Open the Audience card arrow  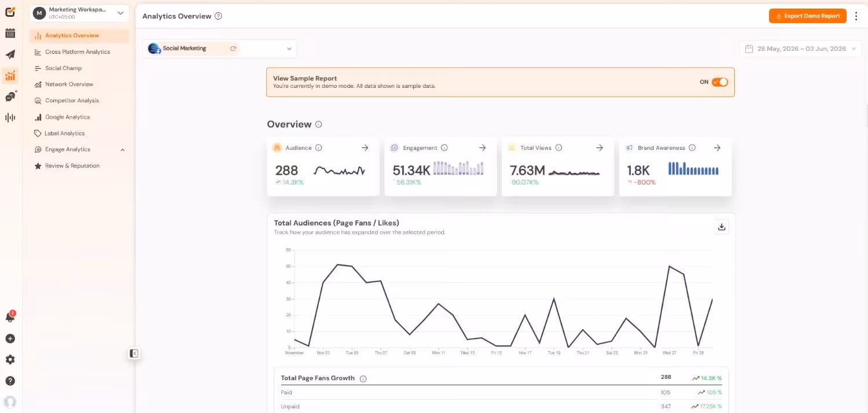tap(365, 148)
